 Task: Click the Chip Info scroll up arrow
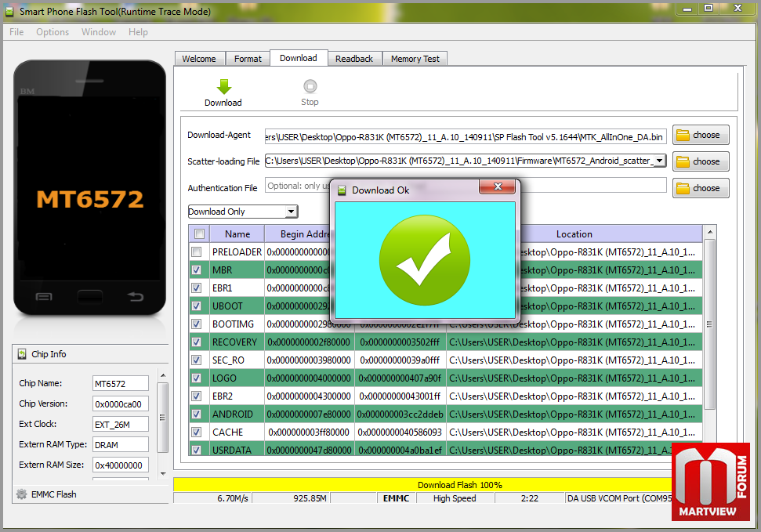(163, 375)
